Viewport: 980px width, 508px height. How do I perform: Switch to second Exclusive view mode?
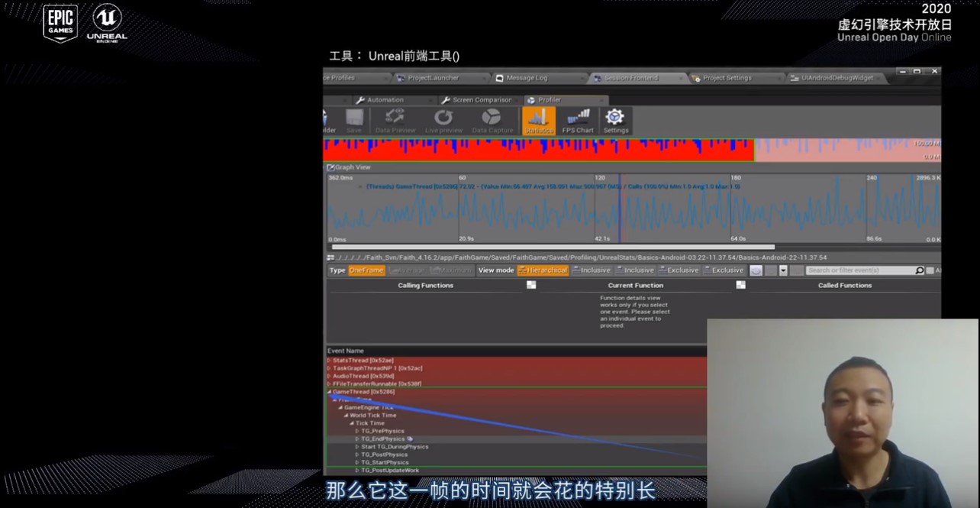724,270
